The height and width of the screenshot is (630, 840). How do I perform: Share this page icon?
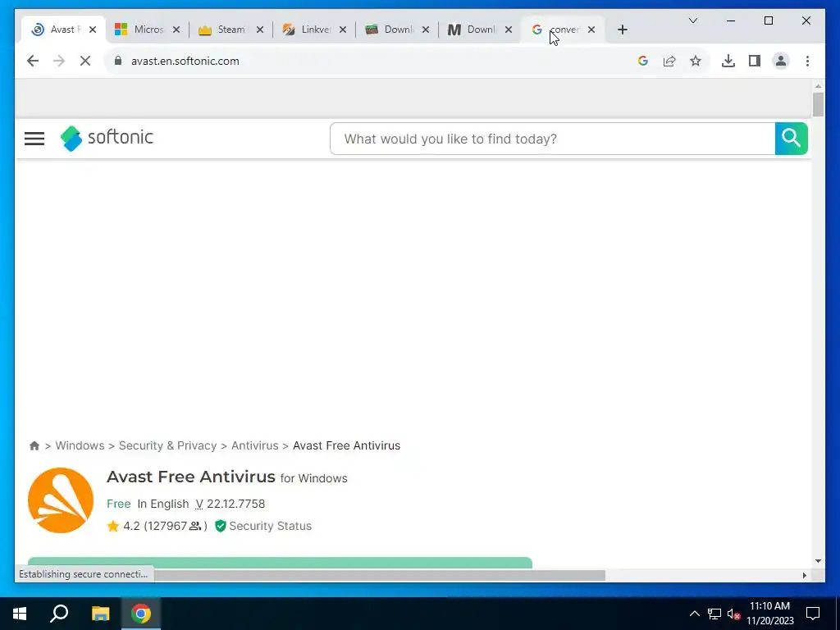[669, 61]
